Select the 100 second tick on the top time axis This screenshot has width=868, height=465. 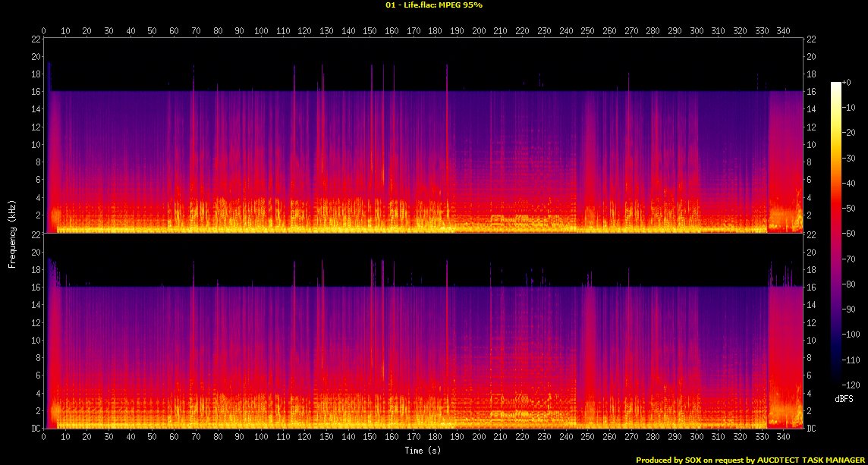[262, 31]
